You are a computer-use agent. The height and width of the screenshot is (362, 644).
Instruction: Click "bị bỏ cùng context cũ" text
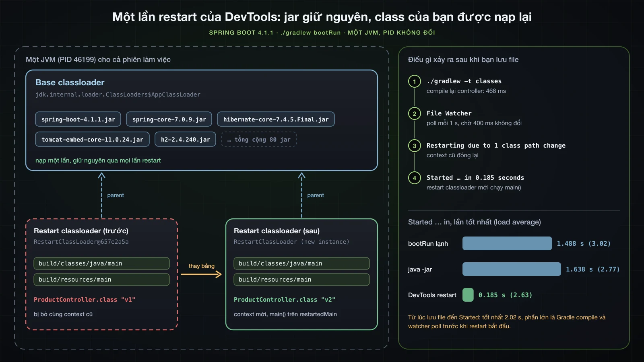coord(63,314)
